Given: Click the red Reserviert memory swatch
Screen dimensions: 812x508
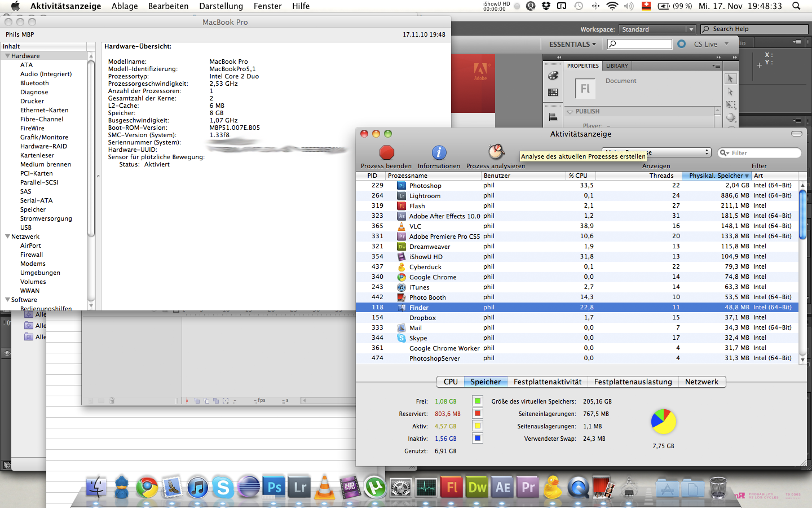Looking at the screenshot, I should 478,413.
